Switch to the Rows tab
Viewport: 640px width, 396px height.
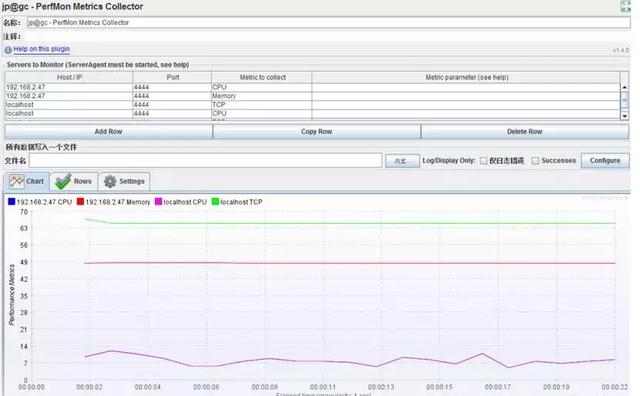click(x=74, y=181)
